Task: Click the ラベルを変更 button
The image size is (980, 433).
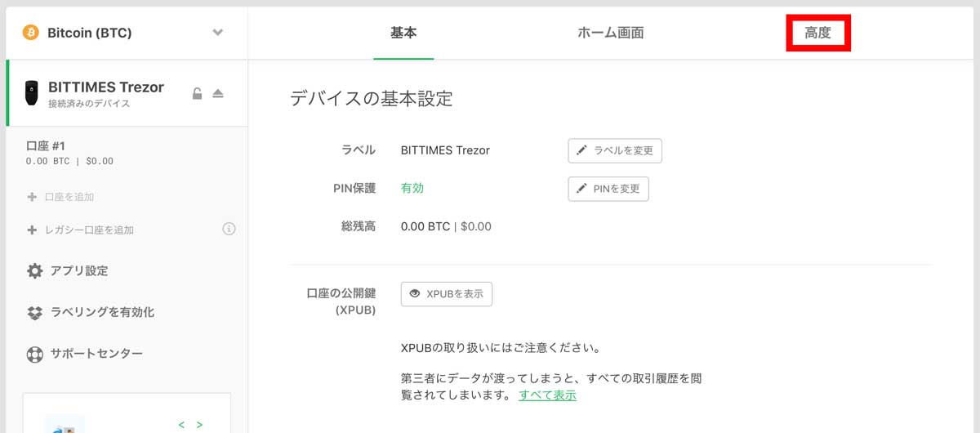Action: [x=615, y=151]
